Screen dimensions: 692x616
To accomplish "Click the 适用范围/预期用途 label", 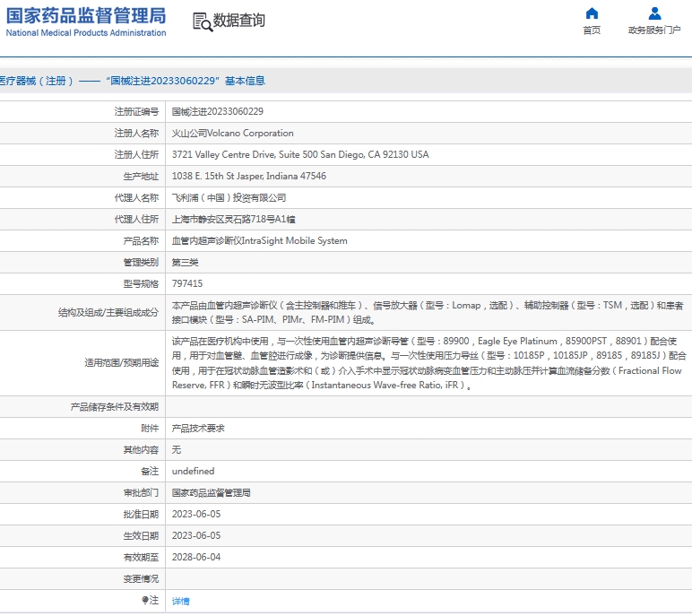I will (121, 363).
